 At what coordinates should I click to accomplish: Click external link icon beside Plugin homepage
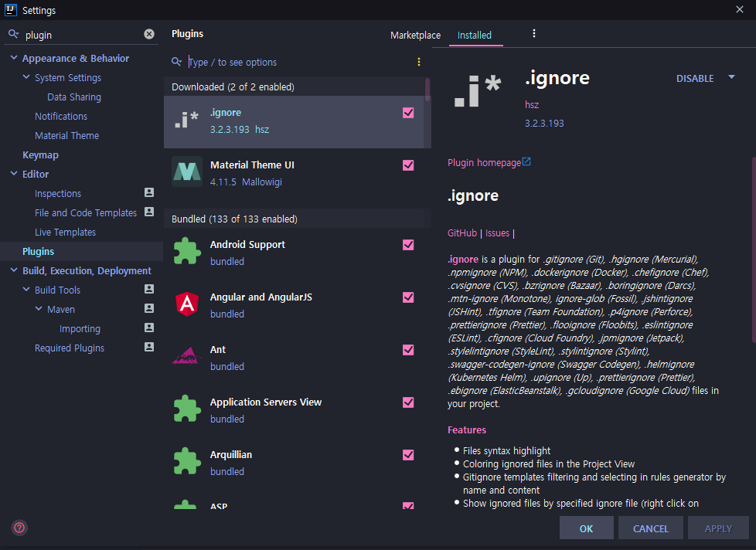tap(526, 161)
